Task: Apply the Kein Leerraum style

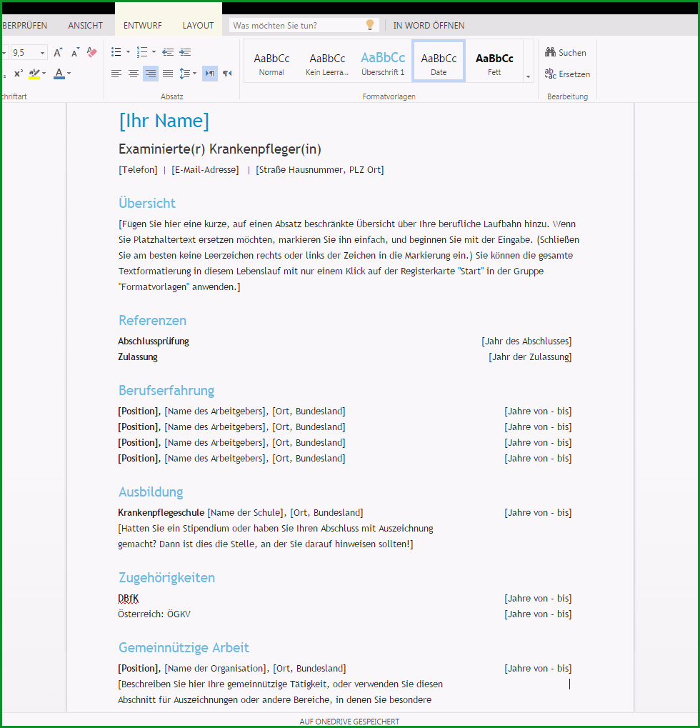Action: coord(327,62)
